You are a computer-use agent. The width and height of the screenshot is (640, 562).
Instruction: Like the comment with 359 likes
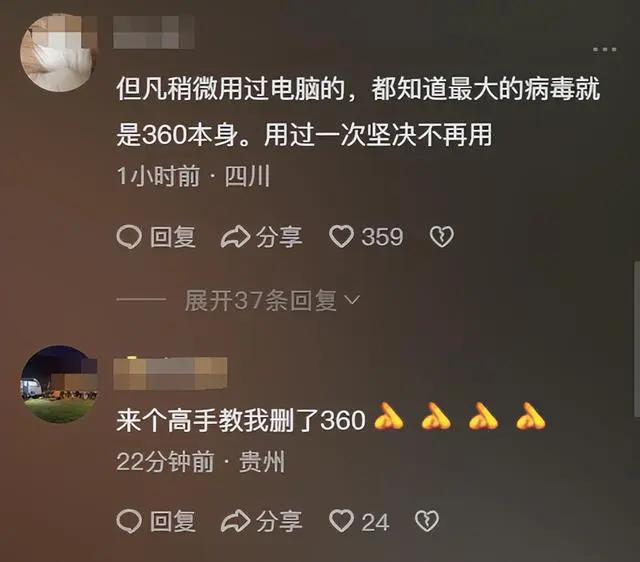click(341, 237)
